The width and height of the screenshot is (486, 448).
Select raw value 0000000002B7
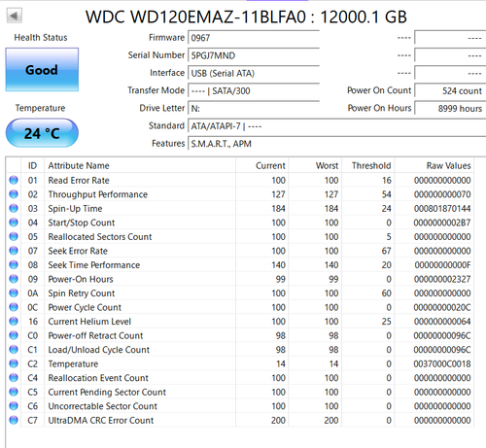(442, 223)
